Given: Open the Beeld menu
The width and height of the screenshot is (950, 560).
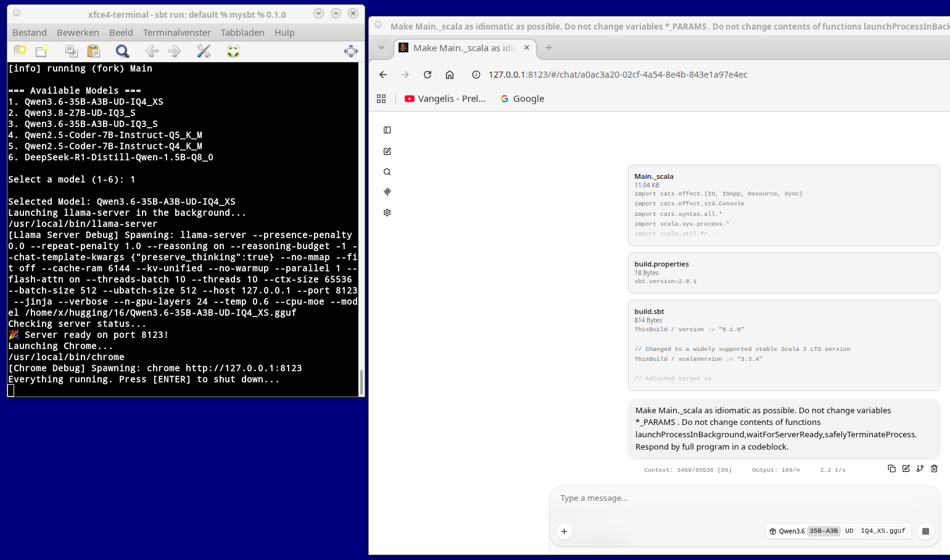Looking at the screenshot, I should coord(121,33).
